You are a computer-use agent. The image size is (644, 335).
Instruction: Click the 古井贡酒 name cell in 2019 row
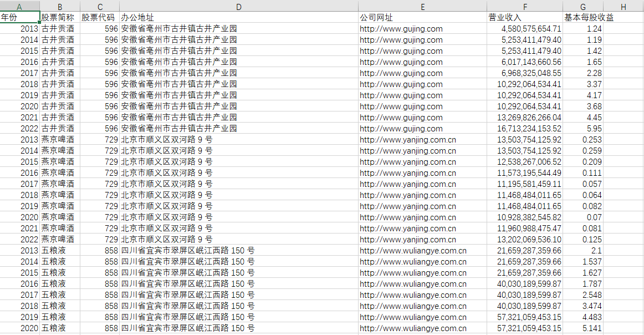click(x=60, y=95)
